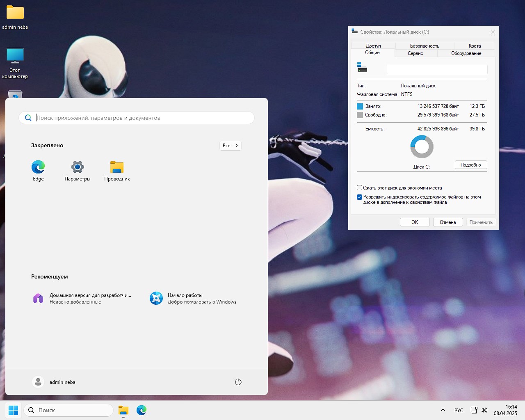Open the Start button on the taskbar
The image size is (525, 420).
[x=14, y=410]
